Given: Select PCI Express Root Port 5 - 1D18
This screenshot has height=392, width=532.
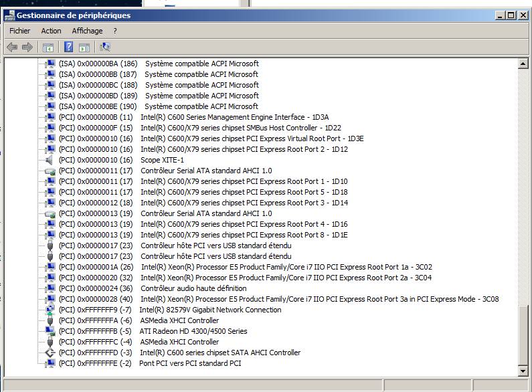Looking at the screenshot, I should coord(203,192).
